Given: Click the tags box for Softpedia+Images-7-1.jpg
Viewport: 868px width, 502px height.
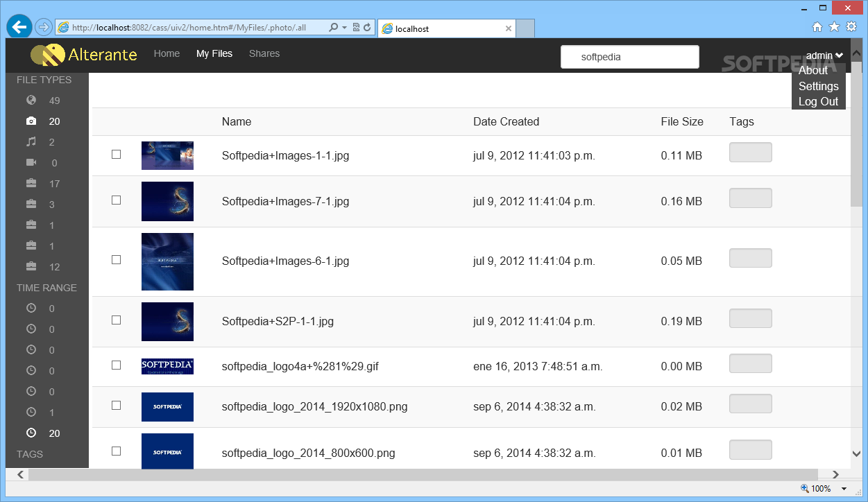Looking at the screenshot, I should pyautogui.click(x=751, y=198).
